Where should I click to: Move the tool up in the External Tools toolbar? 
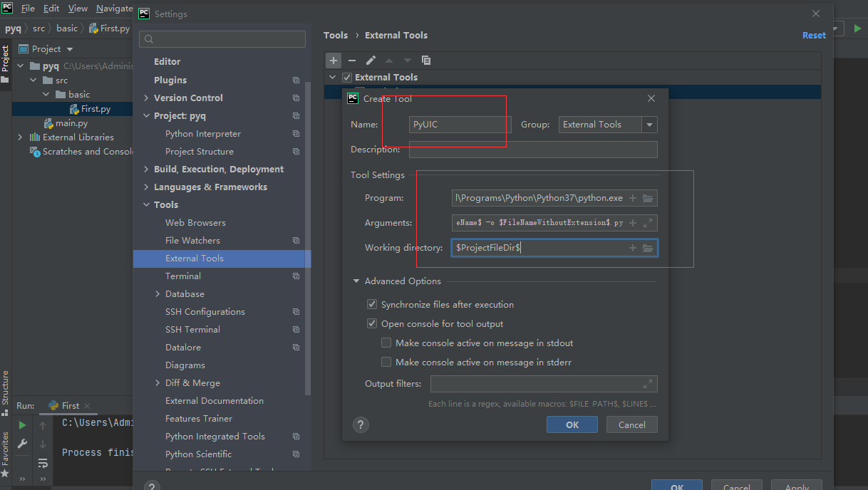389,61
